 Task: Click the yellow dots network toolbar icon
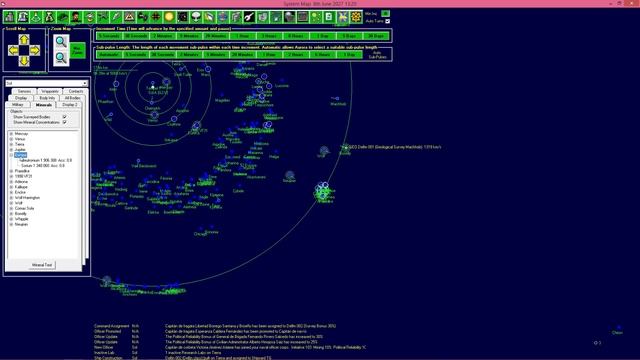316,17
